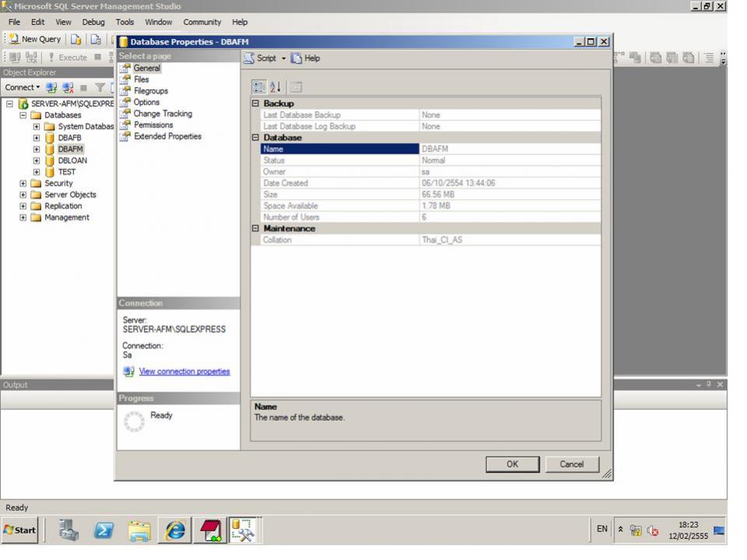The height and width of the screenshot is (560, 747).
Task: Click the filter funnel icon in Object Explorer
Action: coord(100,88)
